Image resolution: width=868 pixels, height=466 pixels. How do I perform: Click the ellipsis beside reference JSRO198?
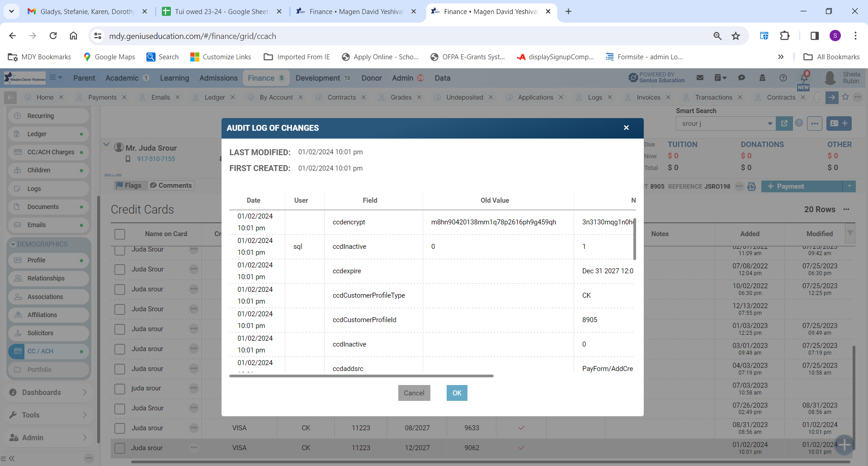coord(739,186)
